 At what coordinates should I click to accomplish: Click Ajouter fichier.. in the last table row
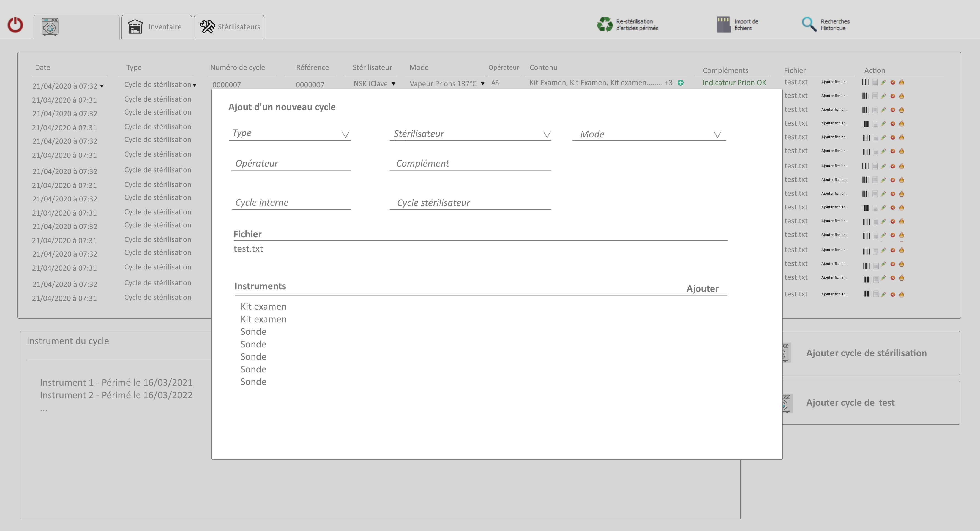834,294
